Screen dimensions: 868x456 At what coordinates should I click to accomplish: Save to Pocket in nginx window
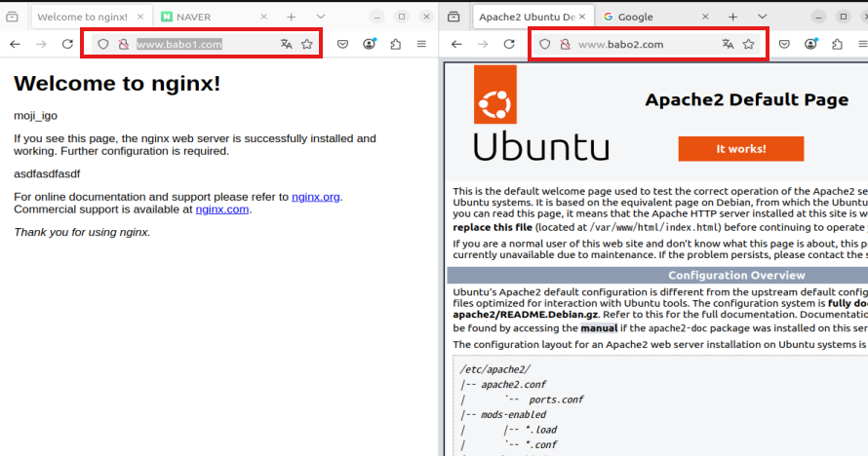click(343, 44)
